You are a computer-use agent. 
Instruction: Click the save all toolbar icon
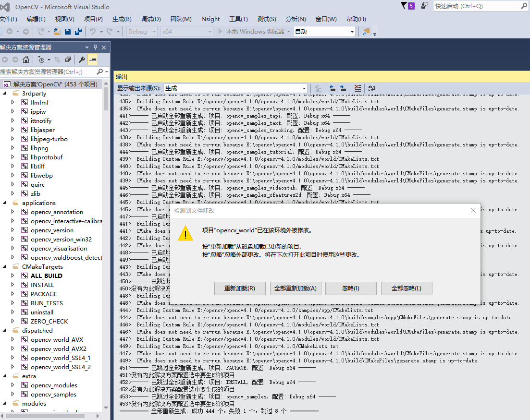(x=78, y=31)
